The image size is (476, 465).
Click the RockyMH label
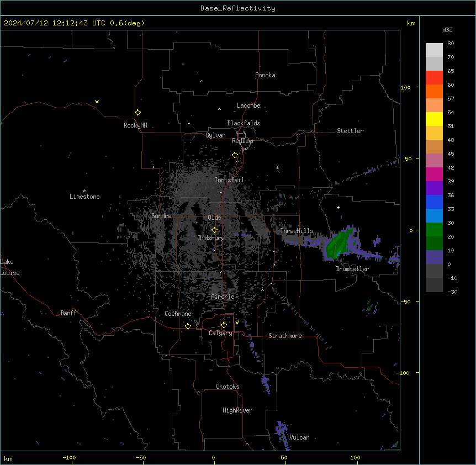(x=135, y=125)
